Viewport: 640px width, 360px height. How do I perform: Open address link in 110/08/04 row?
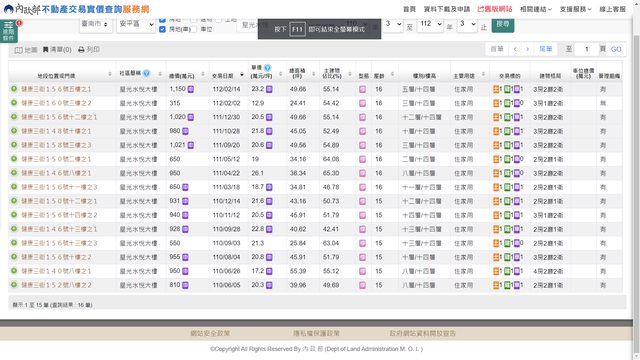pos(56,257)
